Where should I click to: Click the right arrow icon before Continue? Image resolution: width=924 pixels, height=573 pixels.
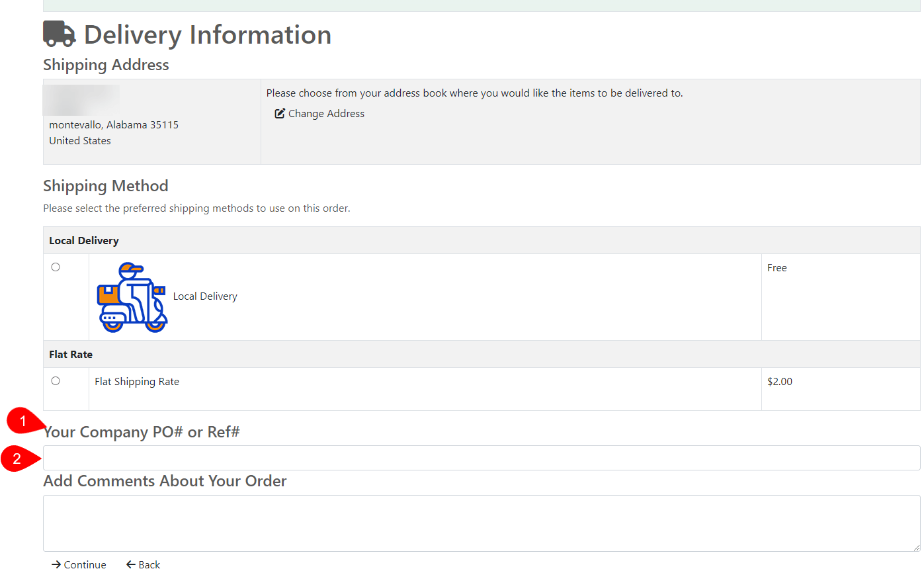[x=56, y=564]
